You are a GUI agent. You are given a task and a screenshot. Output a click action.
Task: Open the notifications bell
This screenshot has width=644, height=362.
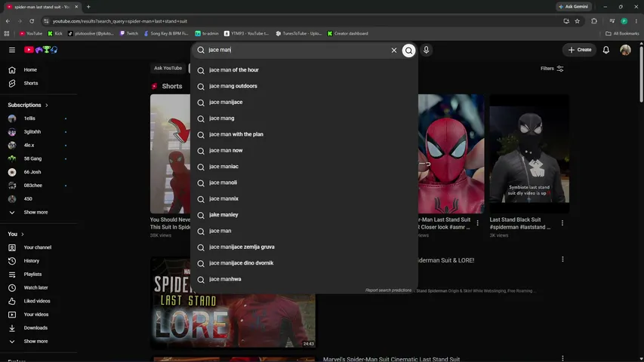605,50
